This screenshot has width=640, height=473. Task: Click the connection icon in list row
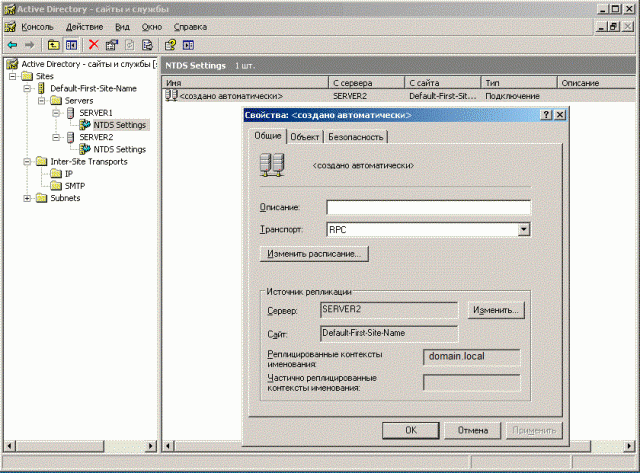(171, 96)
